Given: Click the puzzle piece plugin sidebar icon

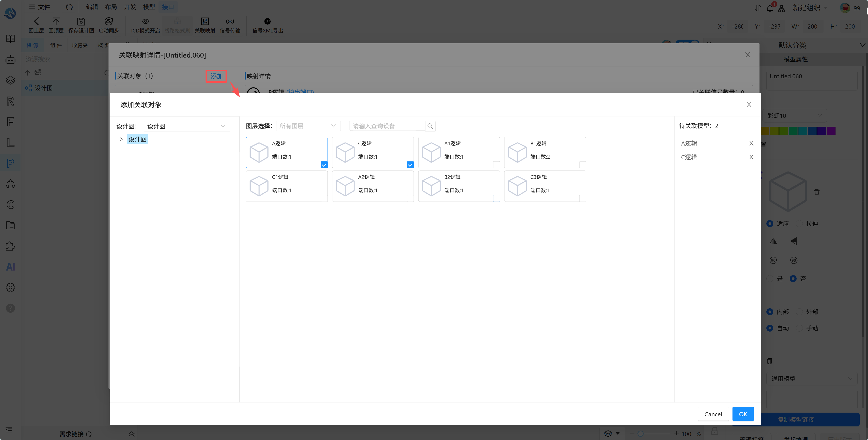Looking at the screenshot, I should click(10, 246).
